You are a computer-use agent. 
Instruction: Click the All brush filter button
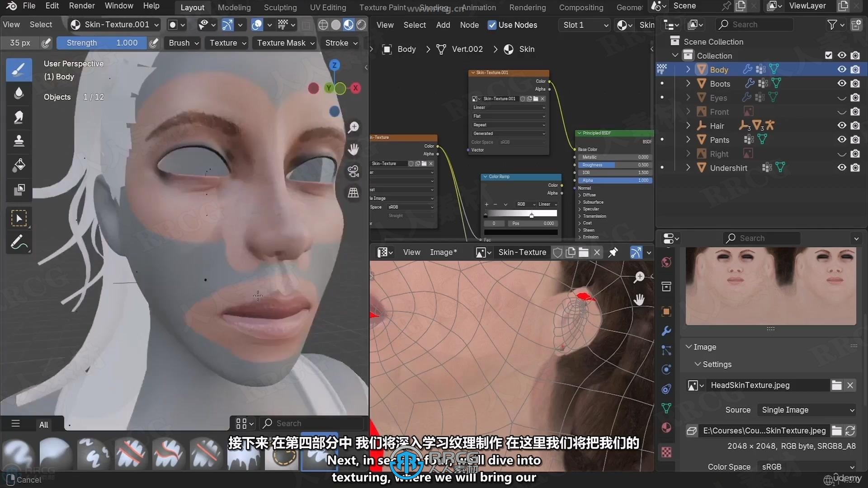coord(43,425)
